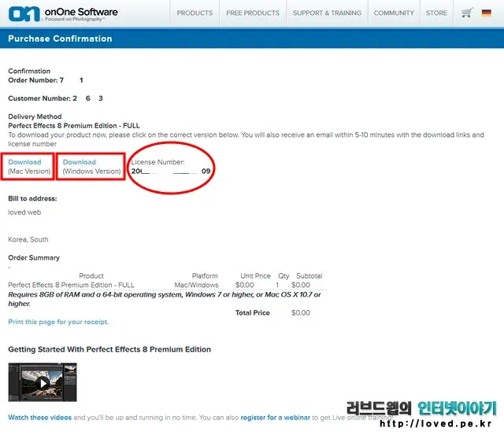
Task: Click the Delivery Method label
Action: (35, 116)
